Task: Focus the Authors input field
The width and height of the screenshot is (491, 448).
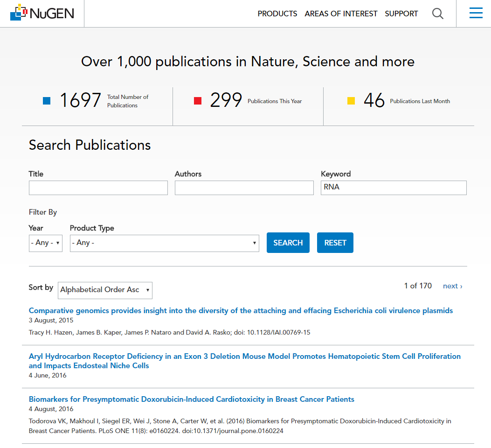Action: pos(244,188)
